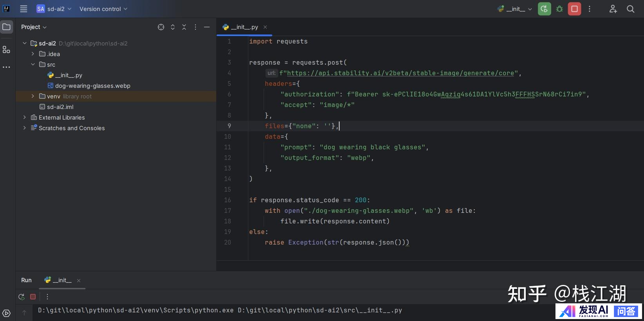This screenshot has height=321, width=644.
Task: Click the "authorization" header line
Action: (435, 94)
